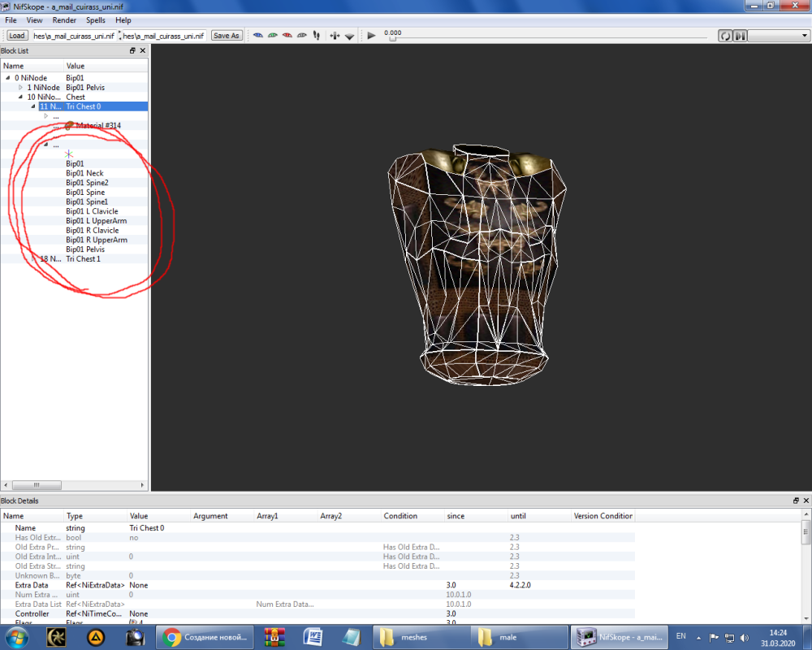Click the Block Details scroll down arrow
The width and height of the screenshot is (812, 650).
click(x=806, y=618)
